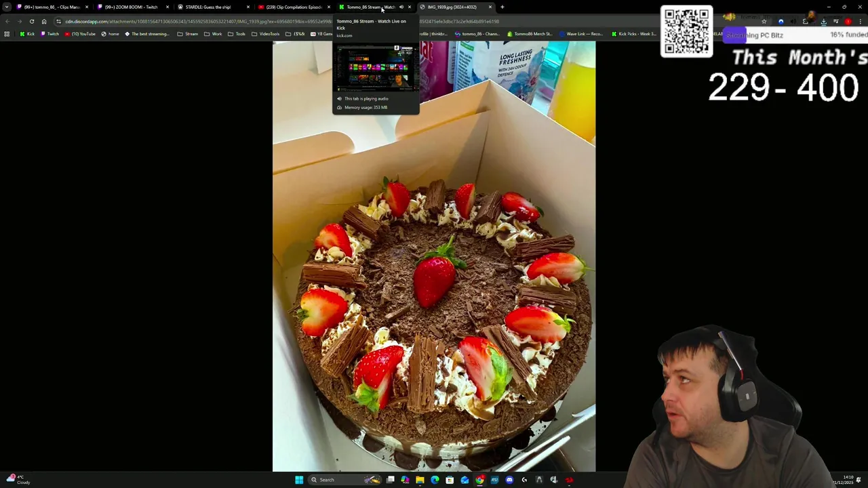Open Microsoft Edge from the taskbar
This screenshot has width=868, height=488.
[x=435, y=480]
